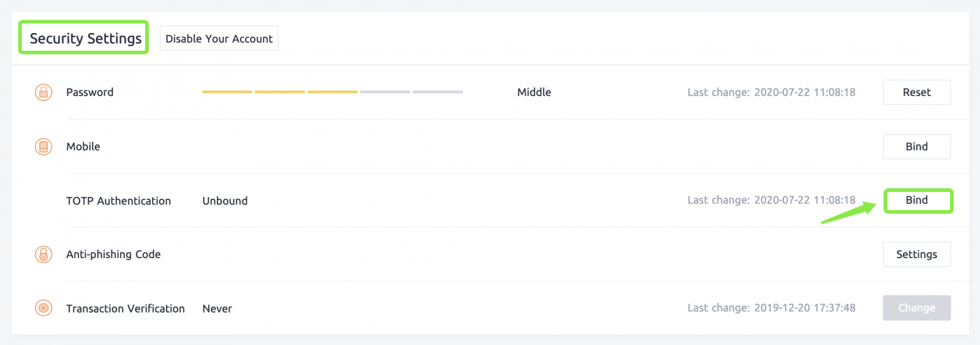This screenshot has width=980, height=345.
Task: Open Anti-phishing Code Settings
Action: (916, 254)
